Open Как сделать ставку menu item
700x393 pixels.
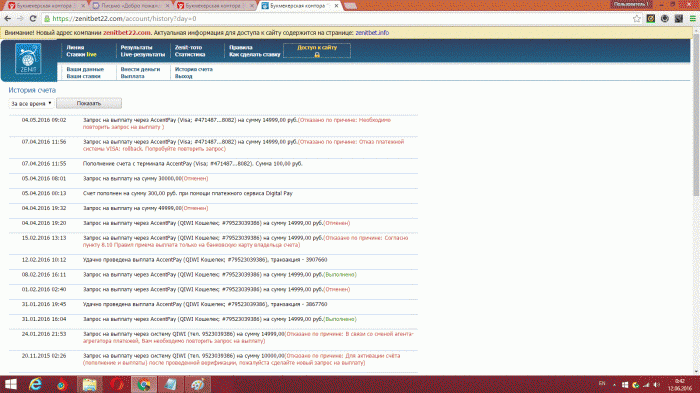(255, 54)
